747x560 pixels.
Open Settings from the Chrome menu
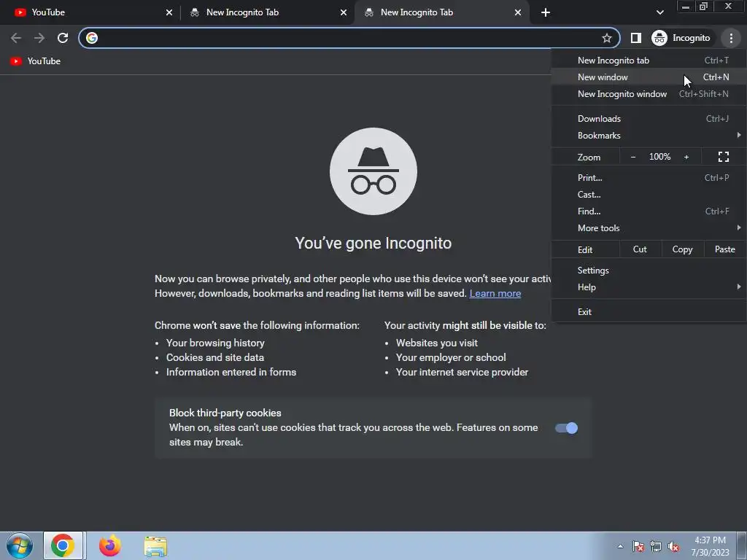pos(649,271)
